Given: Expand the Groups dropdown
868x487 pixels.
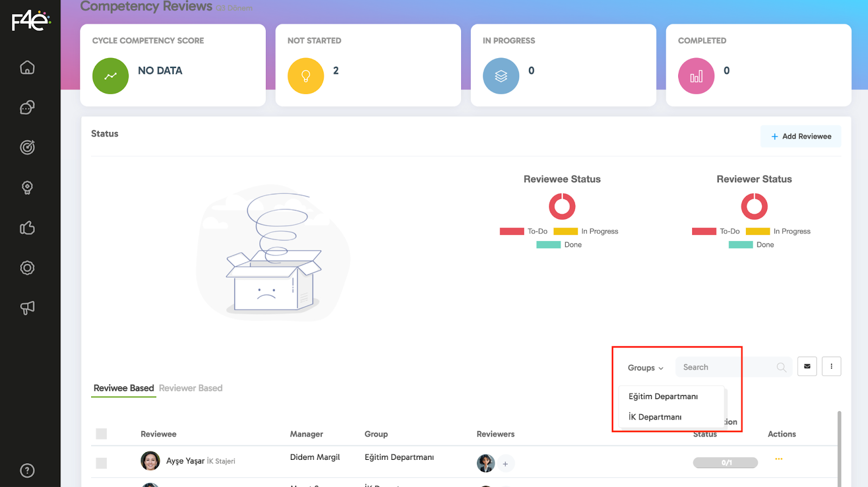Looking at the screenshot, I should (x=645, y=368).
